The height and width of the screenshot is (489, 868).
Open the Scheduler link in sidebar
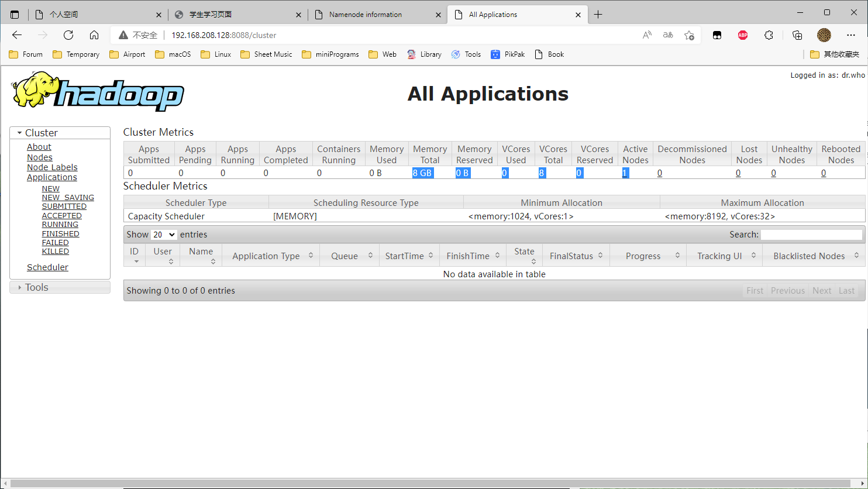[x=47, y=267]
